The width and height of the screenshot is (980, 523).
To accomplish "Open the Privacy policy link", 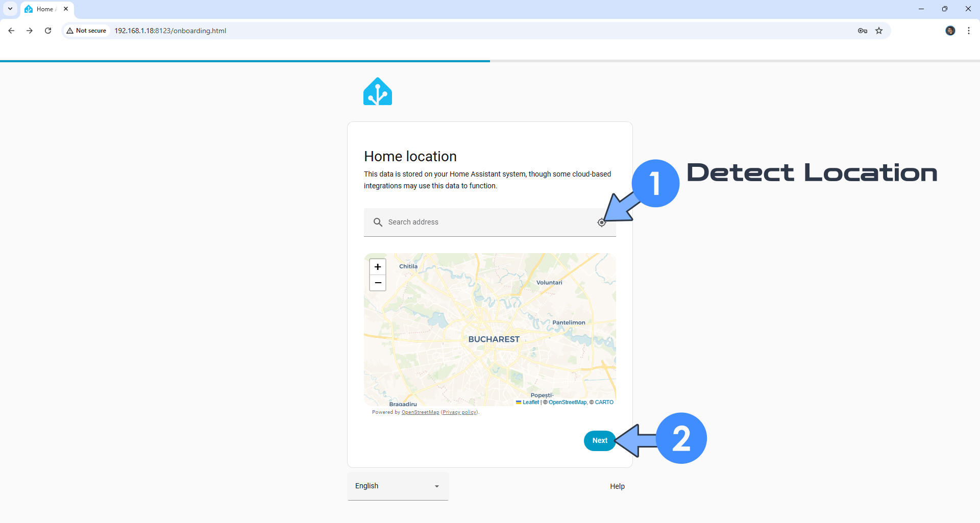I will [459, 412].
